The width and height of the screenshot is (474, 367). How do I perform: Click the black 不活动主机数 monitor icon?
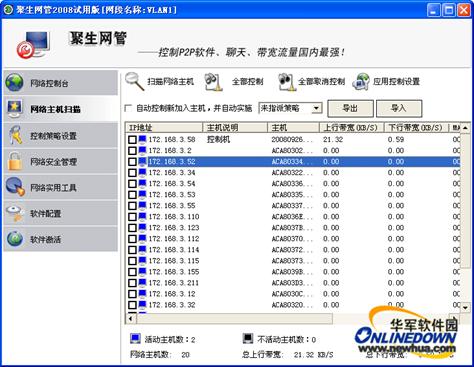(248, 339)
